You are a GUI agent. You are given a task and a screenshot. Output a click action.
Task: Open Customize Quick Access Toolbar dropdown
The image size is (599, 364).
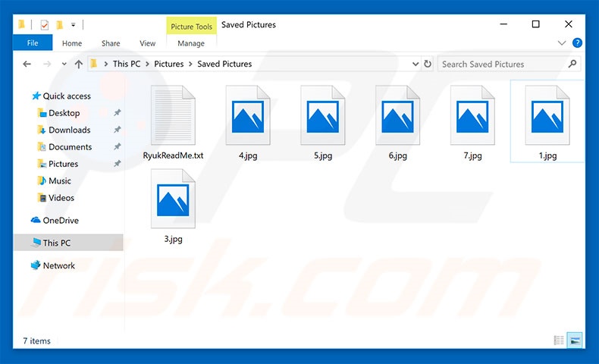click(x=73, y=25)
